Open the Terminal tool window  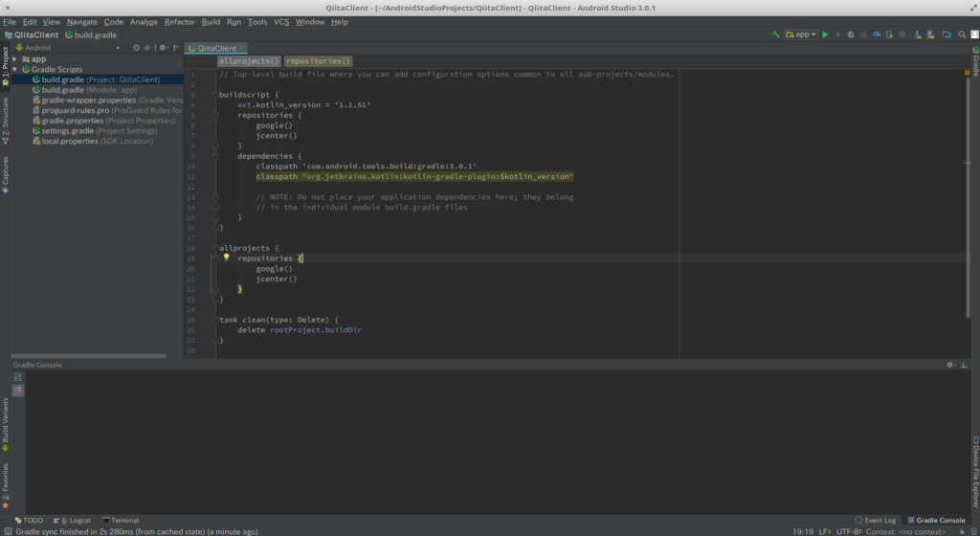121,521
